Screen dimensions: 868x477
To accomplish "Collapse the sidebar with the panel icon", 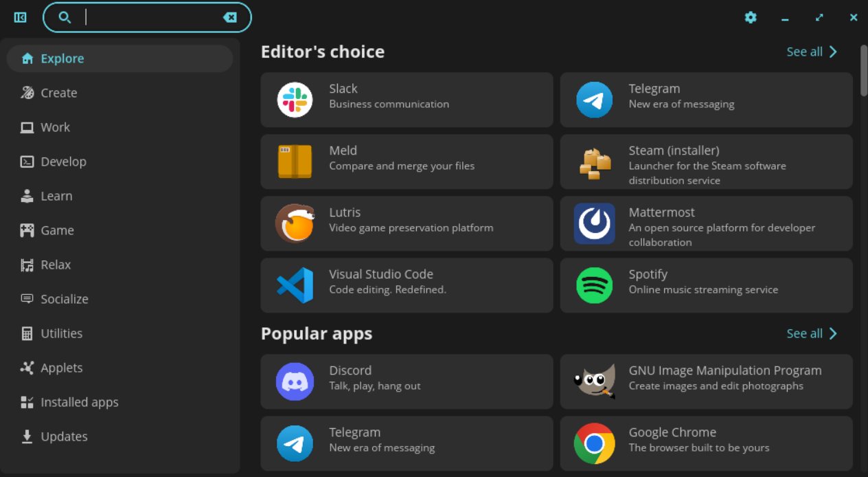I will (21, 17).
